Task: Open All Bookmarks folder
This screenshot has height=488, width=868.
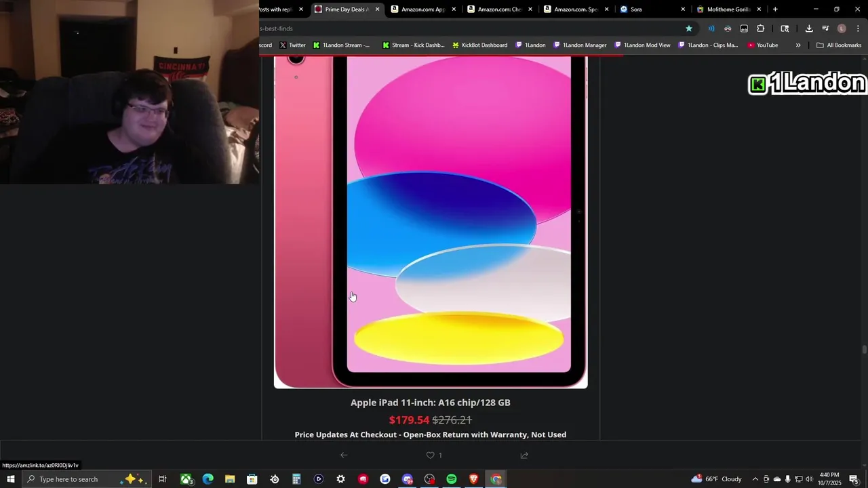Action: tap(839, 45)
